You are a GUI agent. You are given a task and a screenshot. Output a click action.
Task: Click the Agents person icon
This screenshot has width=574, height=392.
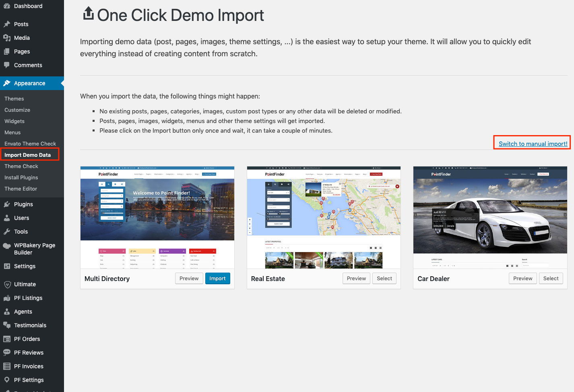7,312
